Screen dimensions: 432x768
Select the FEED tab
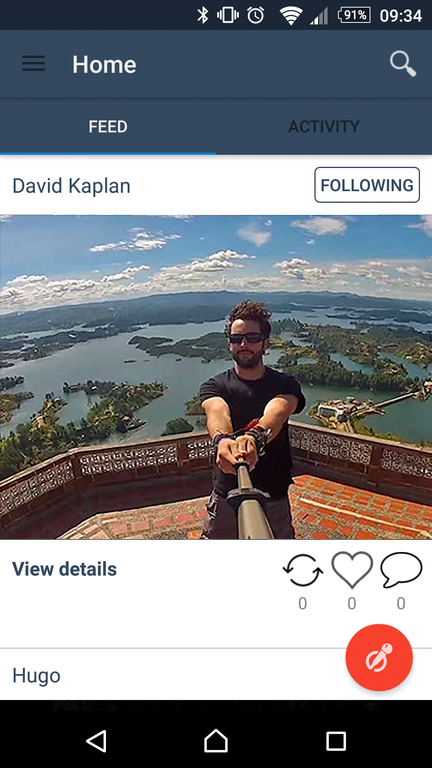(108, 127)
